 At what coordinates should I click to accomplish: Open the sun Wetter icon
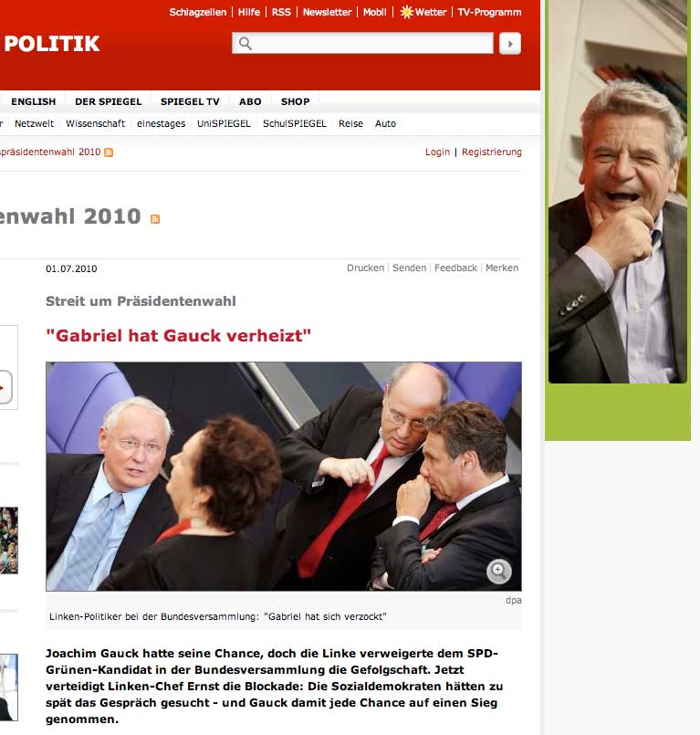pos(406,12)
